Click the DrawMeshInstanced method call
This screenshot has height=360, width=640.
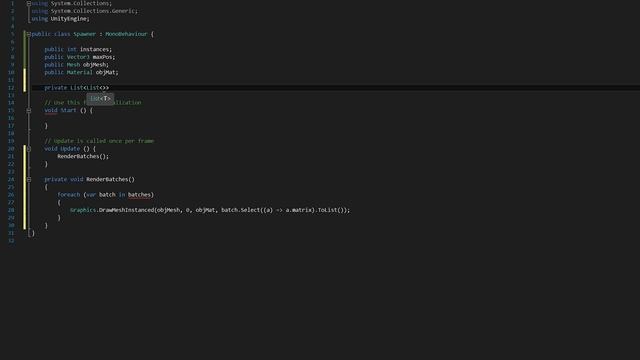[126, 211]
